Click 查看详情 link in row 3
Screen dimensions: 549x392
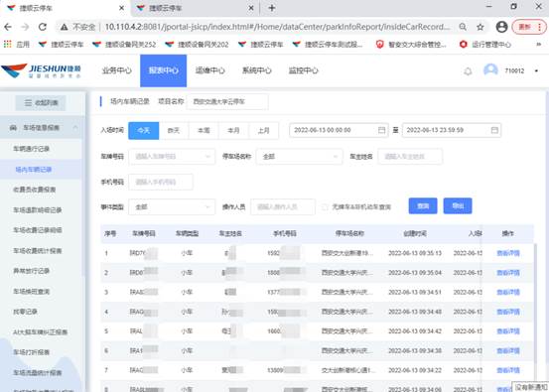(508, 292)
